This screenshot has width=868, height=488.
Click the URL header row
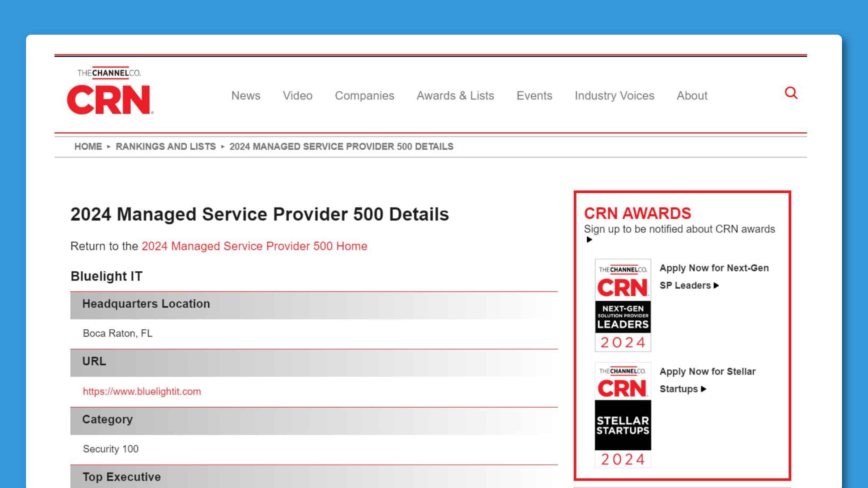314,363
